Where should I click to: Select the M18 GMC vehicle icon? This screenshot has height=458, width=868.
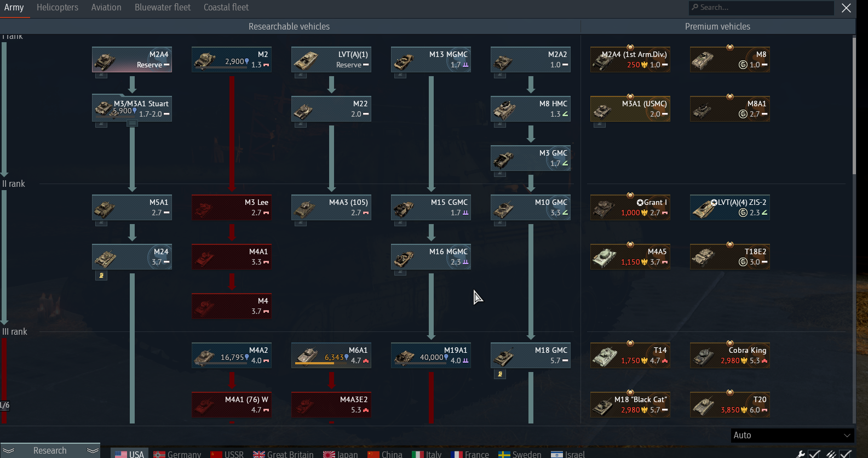(531, 355)
